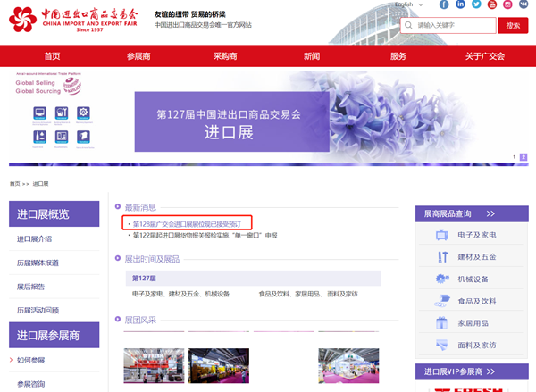Viewport: 536px width, 392px height.
Task: Click the double-arrow icon beside 展商展品查询
Action: point(490,214)
